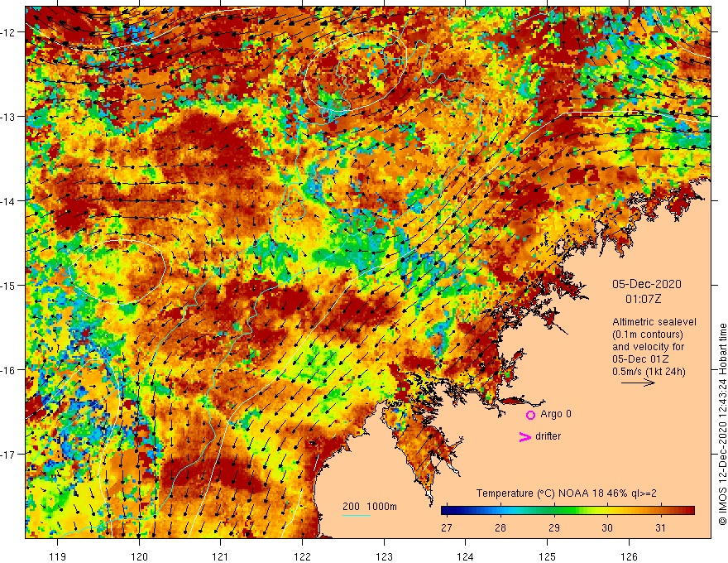
Task: Click the '05-Dec 01Z' legend line
Action: [640, 359]
